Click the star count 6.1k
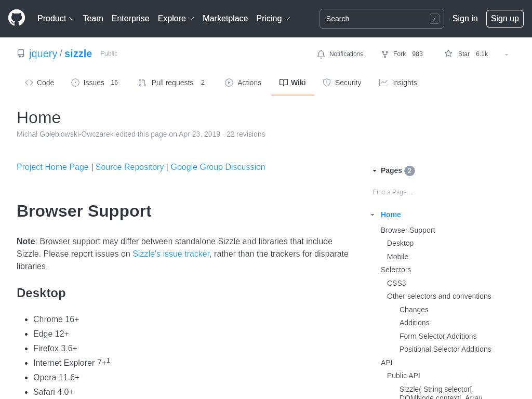532x399 pixels. [482, 54]
